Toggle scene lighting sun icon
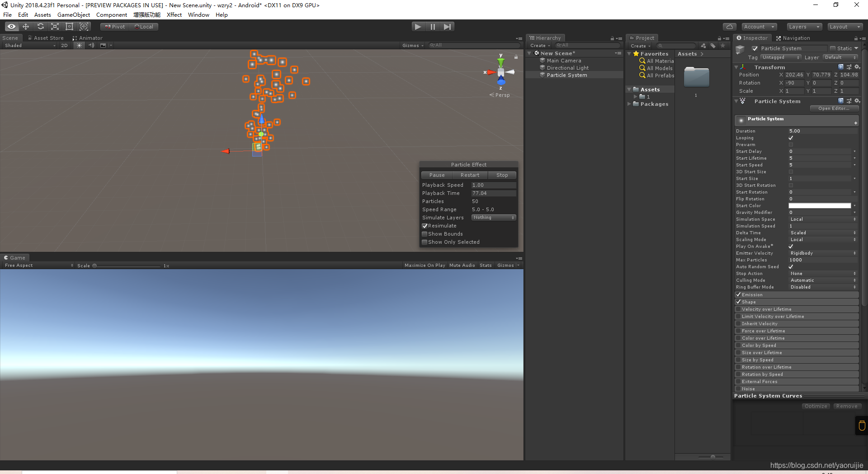This screenshot has width=868, height=474. pos(79,45)
